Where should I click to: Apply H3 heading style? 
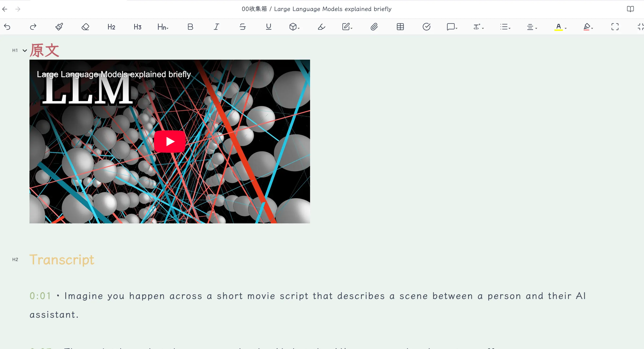point(137,27)
